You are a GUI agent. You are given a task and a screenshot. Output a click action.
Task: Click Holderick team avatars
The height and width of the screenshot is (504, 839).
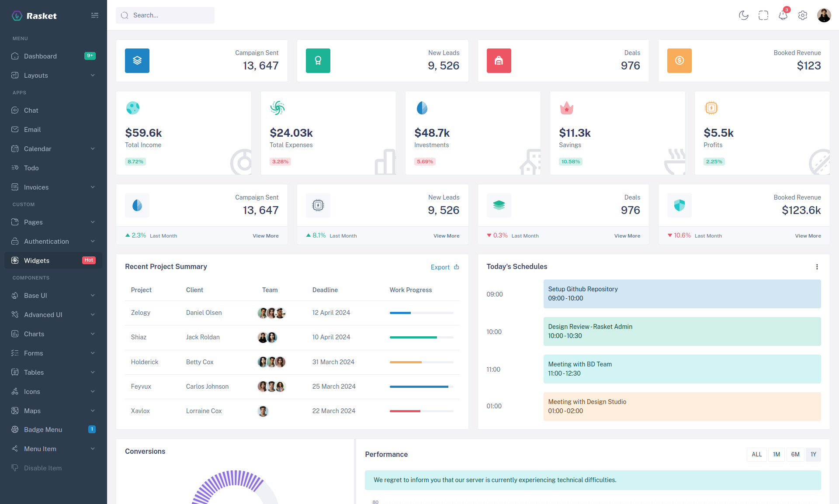point(271,362)
